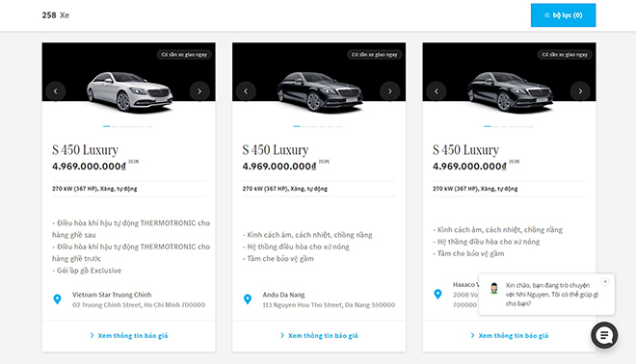636x364 pixels.
Task: Click location pin for Vietnam Star Truong Chinh
Action: tap(57, 299)
